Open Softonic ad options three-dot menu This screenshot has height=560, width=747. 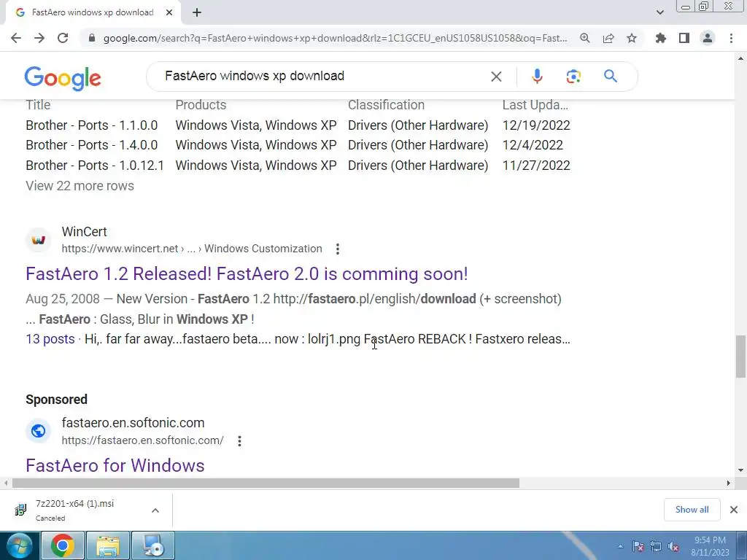pyautogui.click(x=239, y=441)
